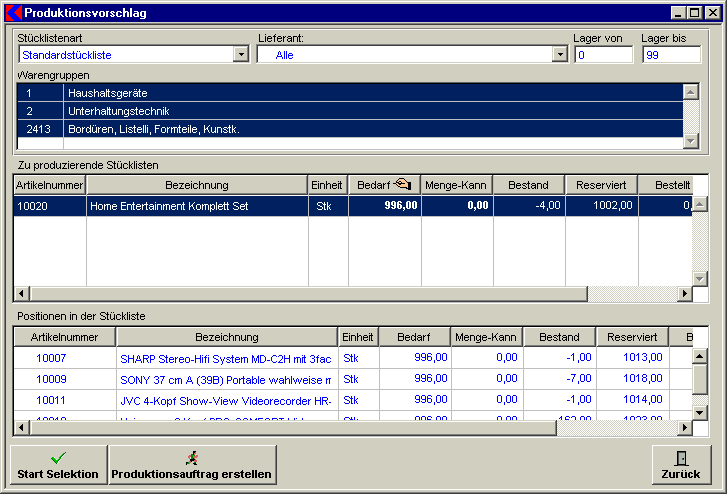Select SHARP Stereo-Hifi System row
The height and width of the screenshot is (494, 727).
click(225, 357)
